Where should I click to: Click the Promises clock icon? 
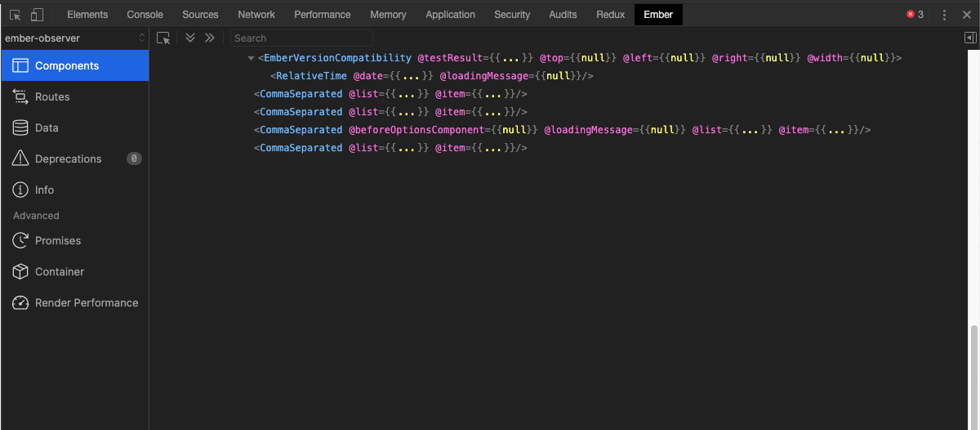click(20, 240)
